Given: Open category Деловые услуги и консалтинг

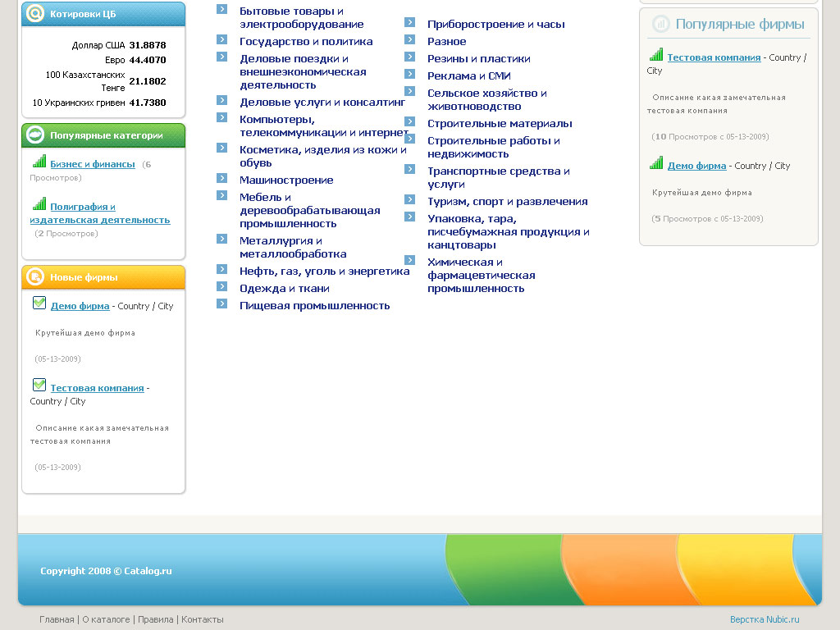Looking at the screenshot, I should pyautogui.click(x=322, y=102).
